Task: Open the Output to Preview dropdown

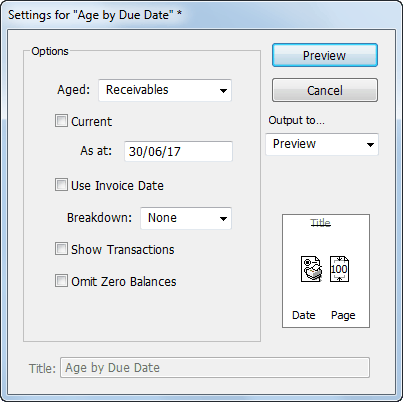Action: (x=322, y=144)
